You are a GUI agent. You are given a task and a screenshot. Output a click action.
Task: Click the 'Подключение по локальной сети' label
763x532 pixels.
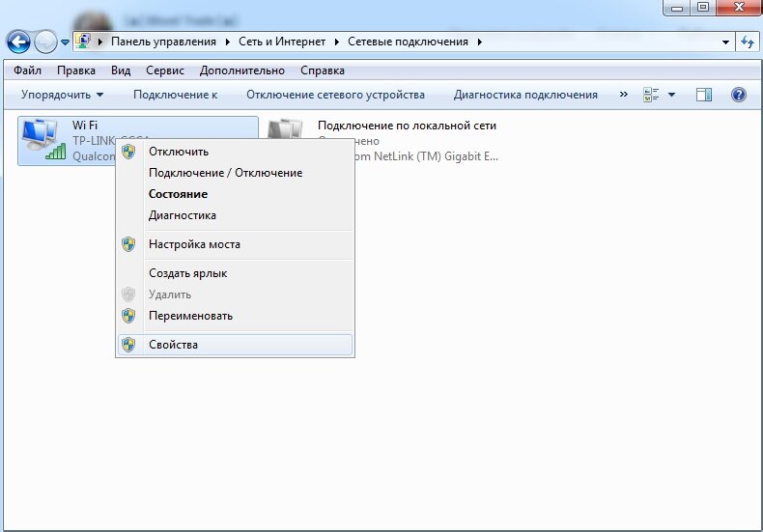pos(407,126)
